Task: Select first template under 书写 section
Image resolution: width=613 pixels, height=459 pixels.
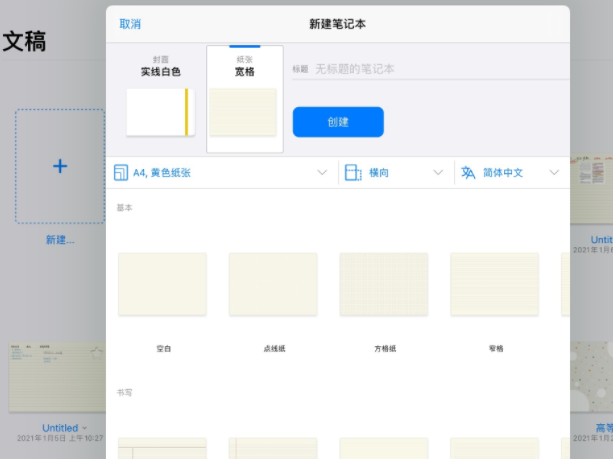Action: (x=163, y=447)
